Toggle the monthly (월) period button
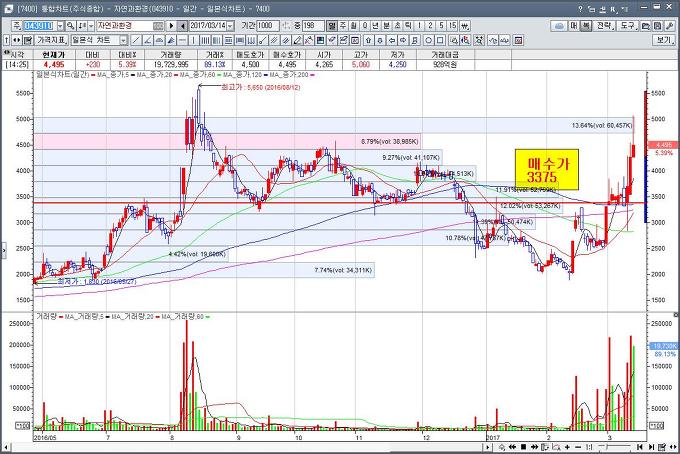 354,26
